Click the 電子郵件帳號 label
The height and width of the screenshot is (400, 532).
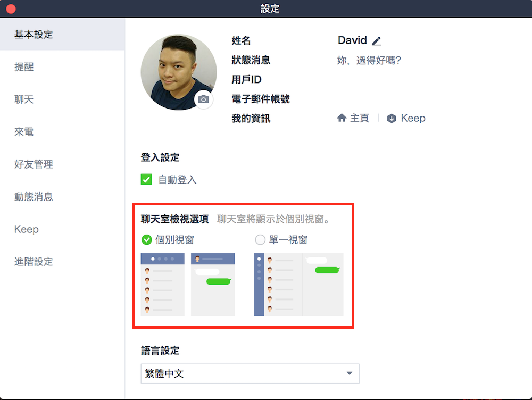[261, 99]
